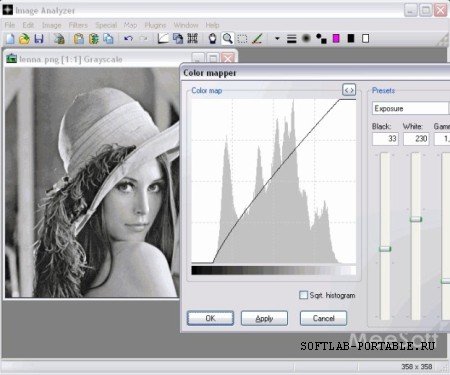Open the Image menu
The image size is (450, 375).
[x=52, y=25]
